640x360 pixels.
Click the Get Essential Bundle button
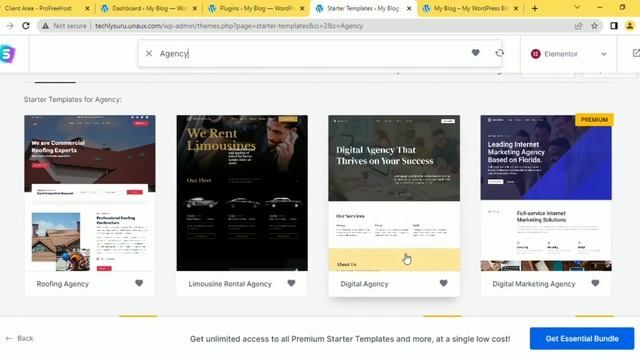point(582,338)
